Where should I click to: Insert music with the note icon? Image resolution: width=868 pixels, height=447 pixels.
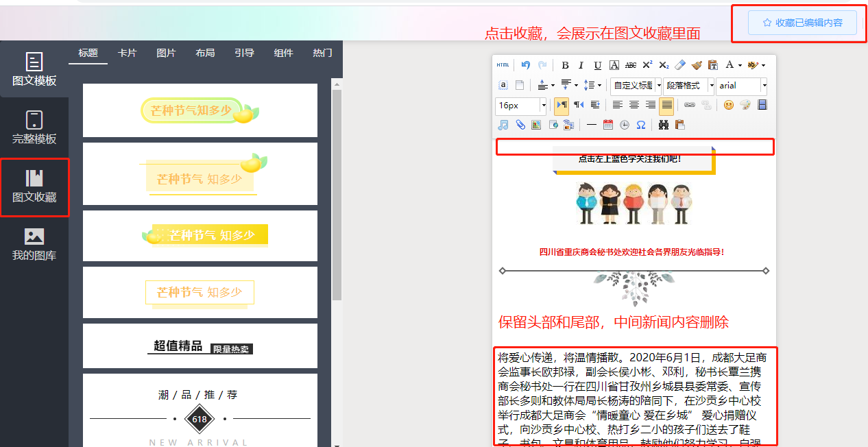pyautogui.click(x=503, y=125)
